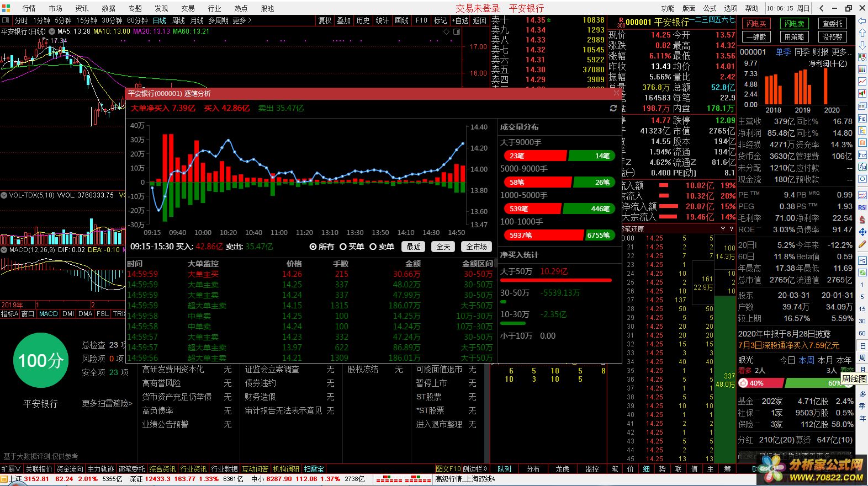The width and height of the screenshot is (868, 486).
Task: Select the 所有 radio option
Action: [x=321, y=247]
